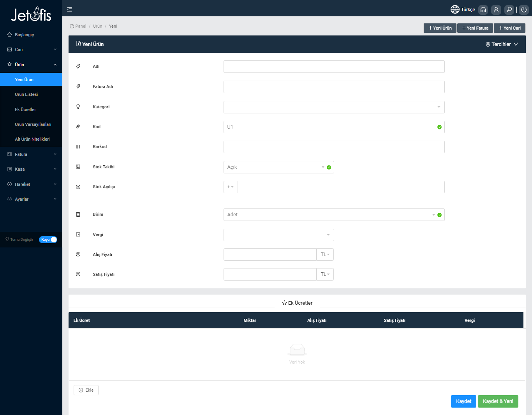Click the top +Yeni Ürün button
The height and width of the screenshot is (415, 532).
(440, 28)
